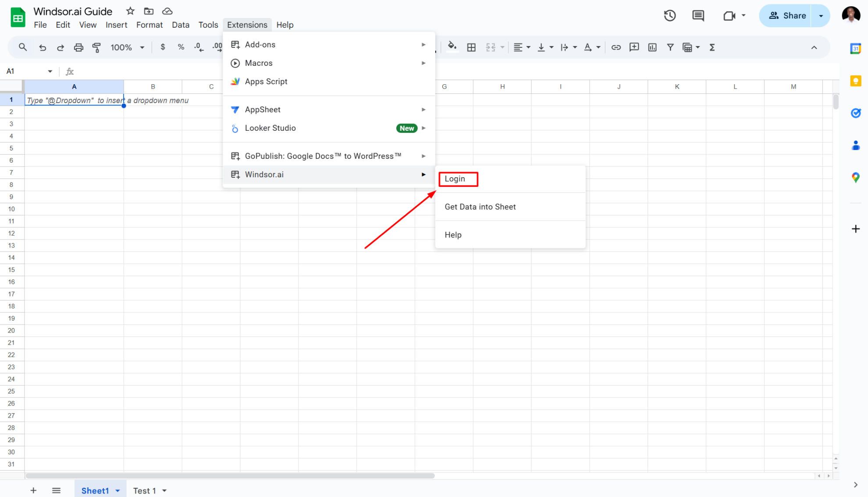Click Login in Windsor.ai submenu
The width and height of the screenshot is (868, 497).
510,179
